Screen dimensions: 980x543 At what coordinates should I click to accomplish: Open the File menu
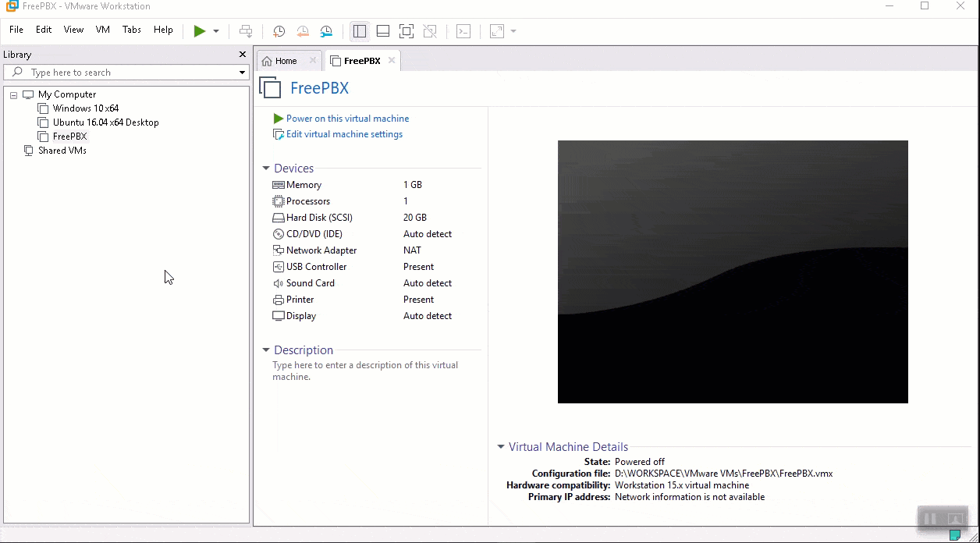click(x=16, y=30)
